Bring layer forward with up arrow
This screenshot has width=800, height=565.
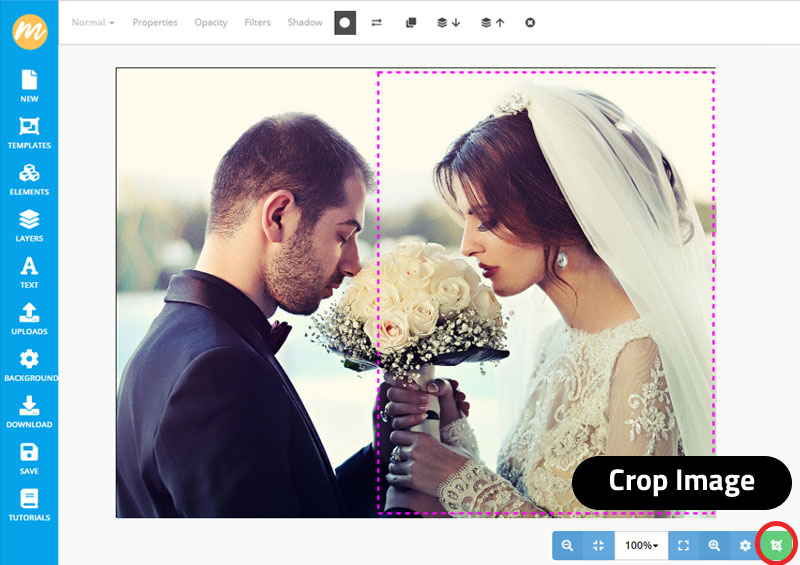(492, 23)
